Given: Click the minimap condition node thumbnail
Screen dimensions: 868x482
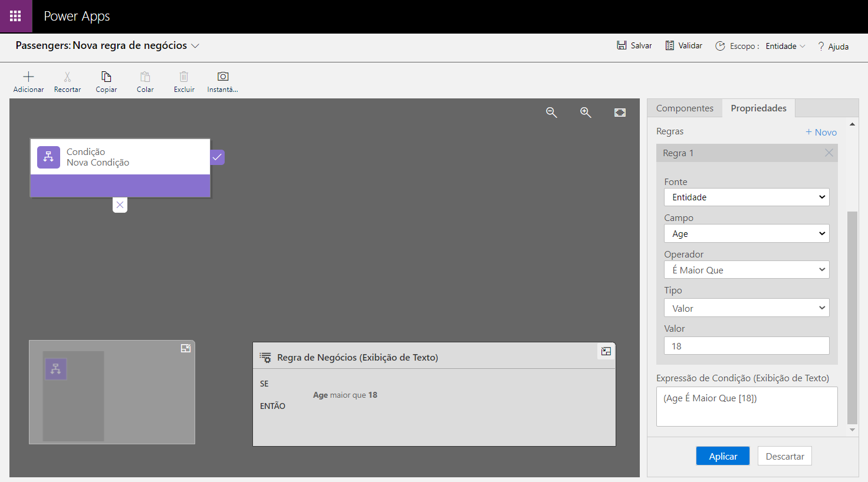Looking at the screenshot, I should pos(56,369).
